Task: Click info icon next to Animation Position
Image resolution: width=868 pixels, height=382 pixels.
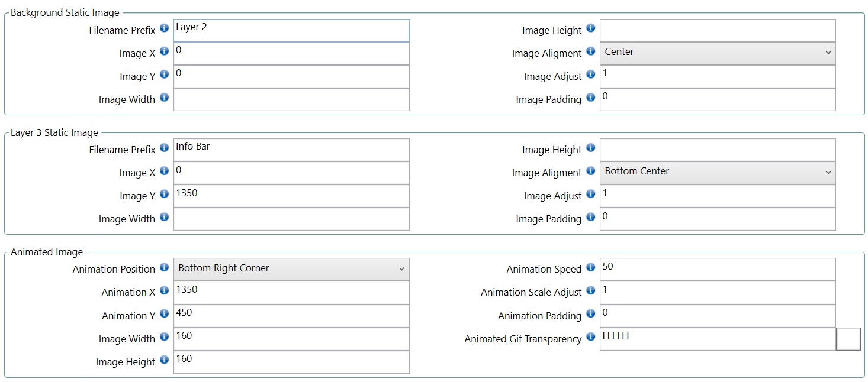Action: [165, 267]
